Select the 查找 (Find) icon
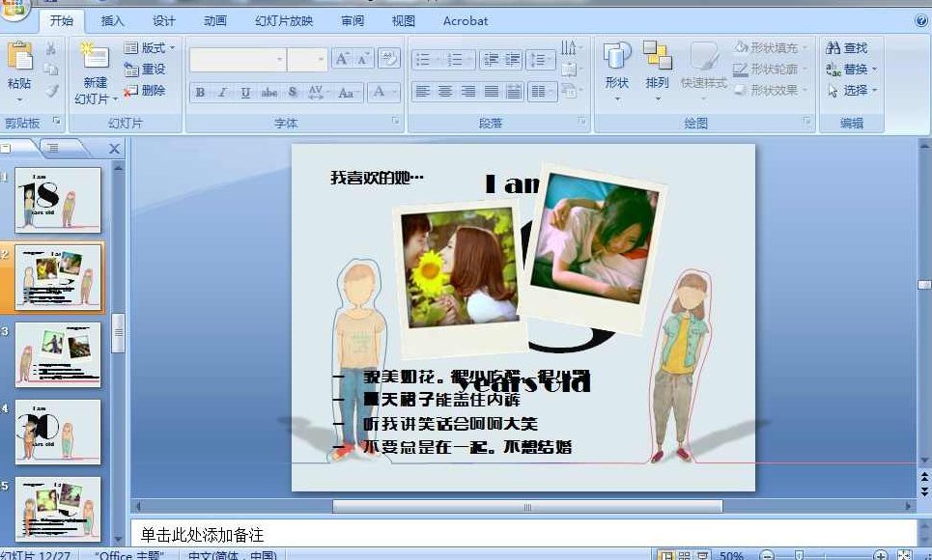This screenshot has height=560, width=932. pos(846,46)
